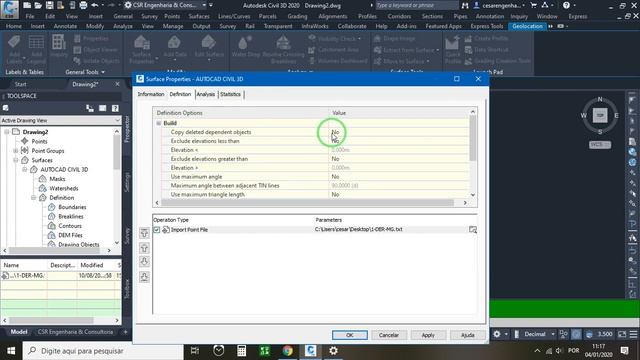This screenshot has height=360, width=640.
Task: Select Contours under Definition
Action: pos(70,226)
